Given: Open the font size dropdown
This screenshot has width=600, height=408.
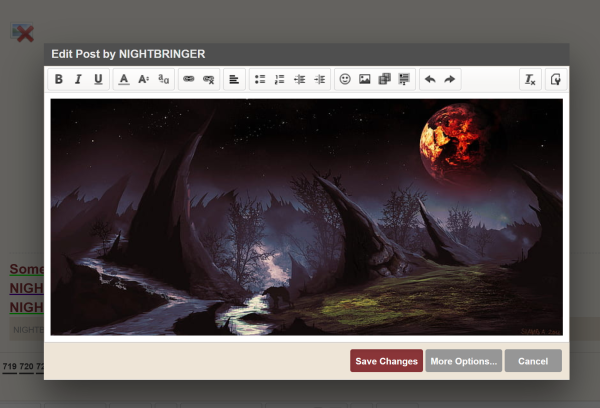Looking at the screenshot, I should 144,79.
